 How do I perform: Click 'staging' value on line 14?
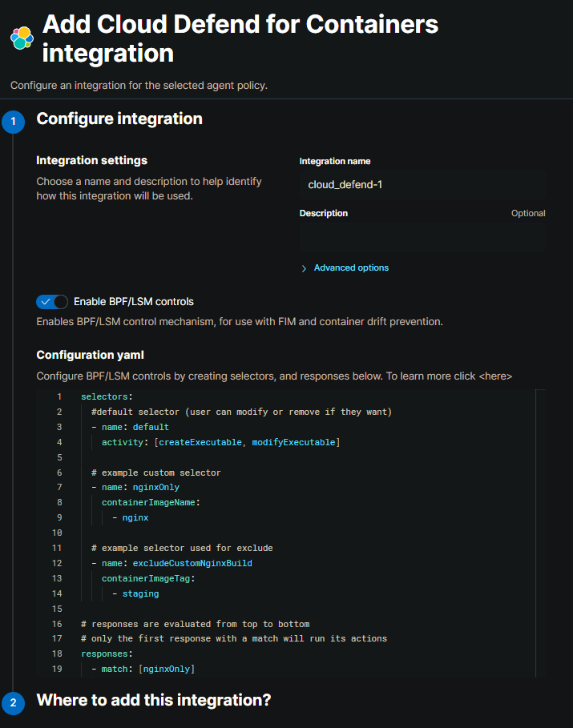tap(140, 593)
